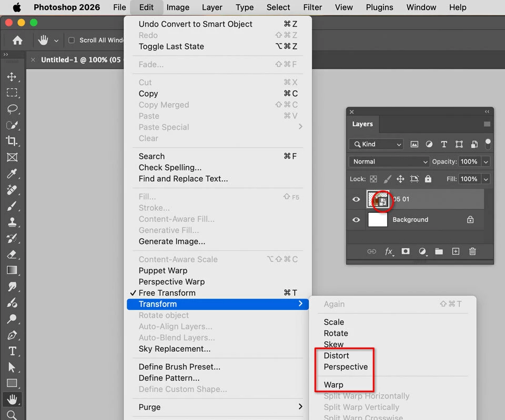
Task: Select the Horizontal Type tool
Action: (12, 351)
